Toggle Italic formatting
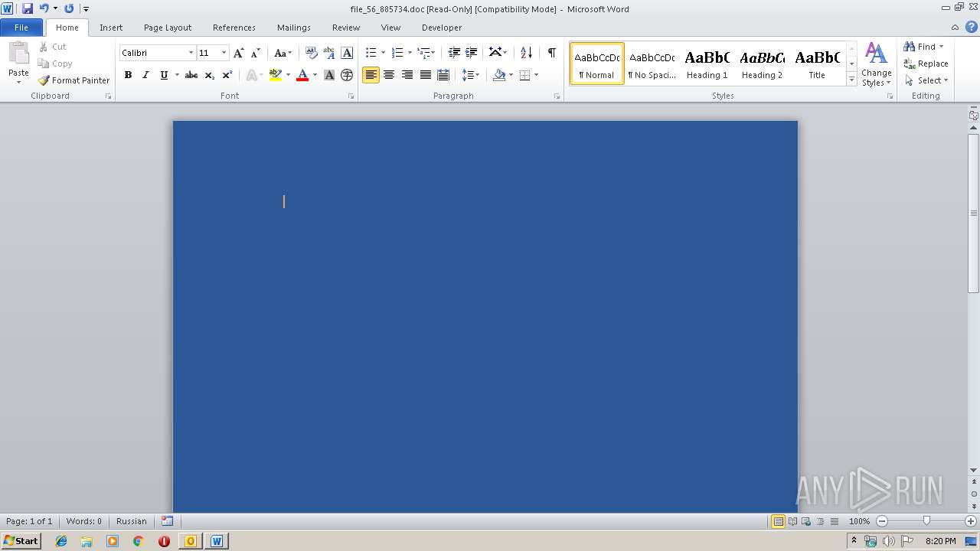This screenshot has width=980, height=551. (145, 75)
